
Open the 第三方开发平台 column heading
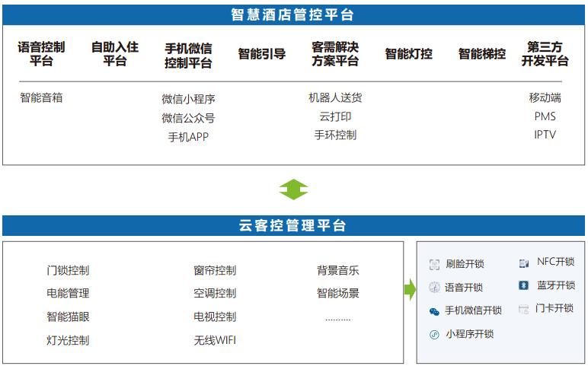545,54
